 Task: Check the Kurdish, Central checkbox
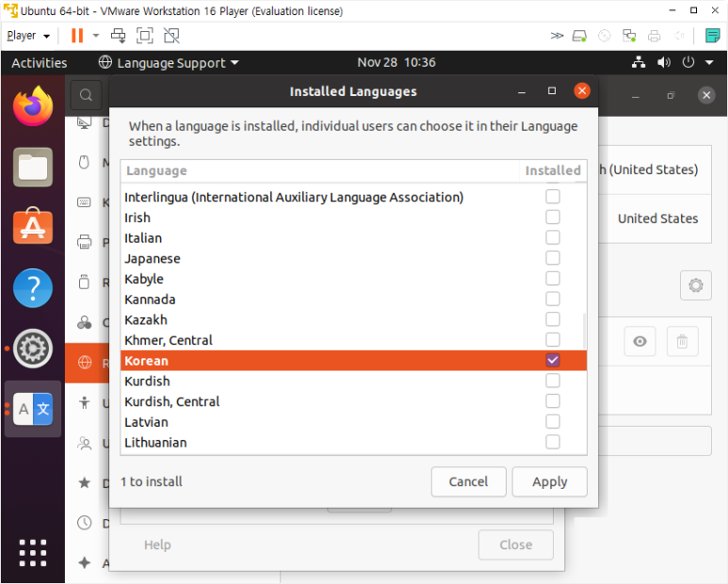(553, 401)
